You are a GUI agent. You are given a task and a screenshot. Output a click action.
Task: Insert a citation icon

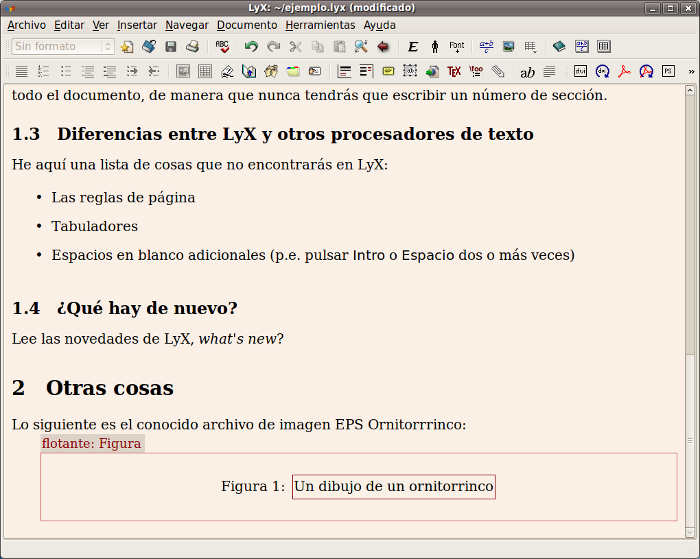[271, 71]
